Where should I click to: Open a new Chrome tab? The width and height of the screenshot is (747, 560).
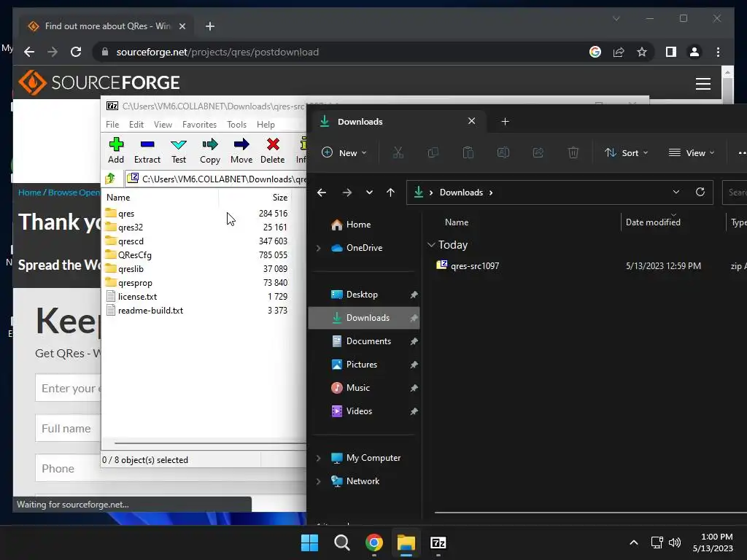[x=209, y=26]
